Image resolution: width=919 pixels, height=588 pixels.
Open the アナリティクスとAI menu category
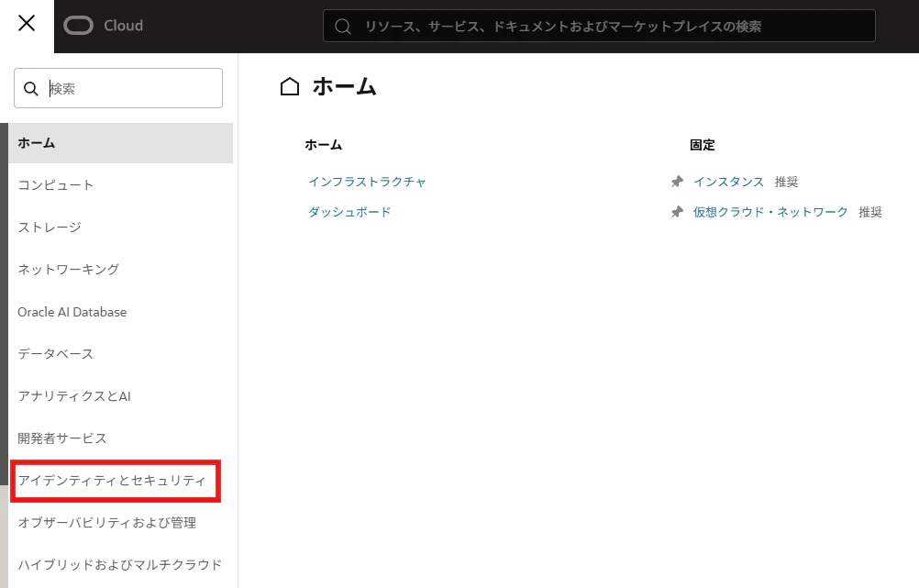click(x=74, y=396)
